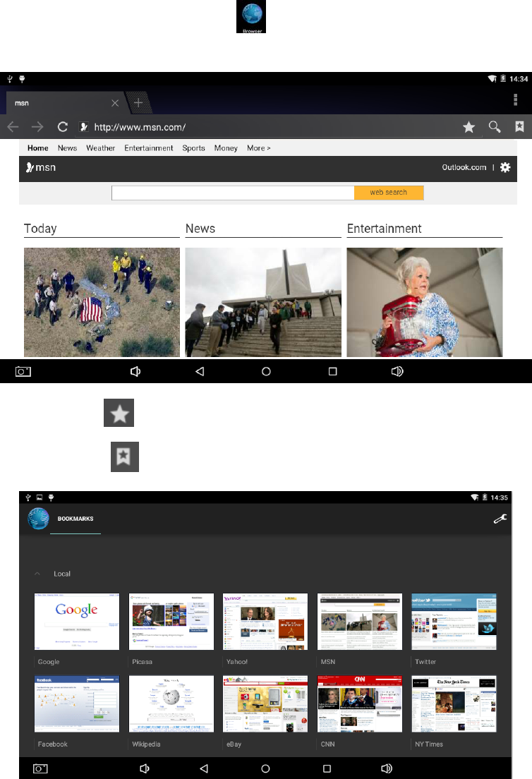Go back with the back arrow

click(x=13, y=127)
